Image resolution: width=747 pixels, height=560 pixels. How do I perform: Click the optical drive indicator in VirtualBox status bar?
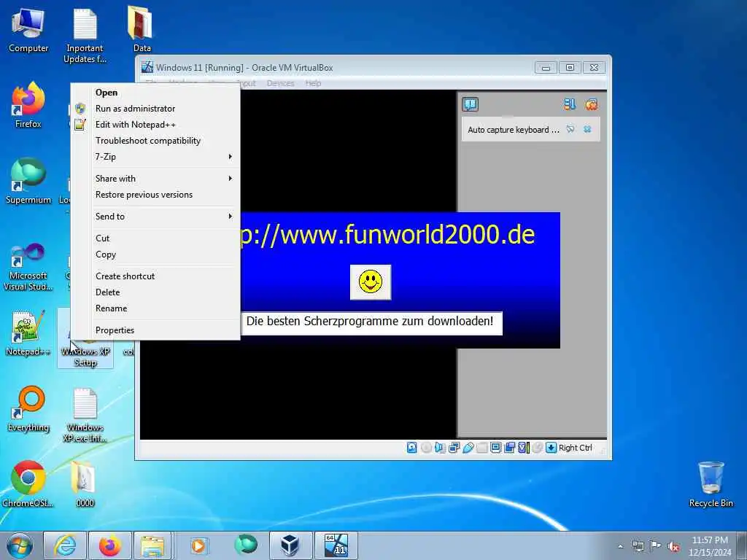coord(426,448)
